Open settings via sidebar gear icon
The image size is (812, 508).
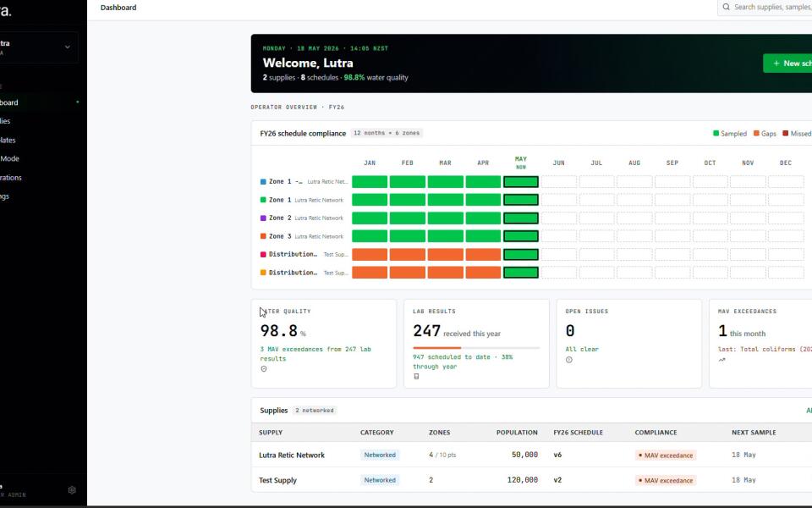coord(72,490)
